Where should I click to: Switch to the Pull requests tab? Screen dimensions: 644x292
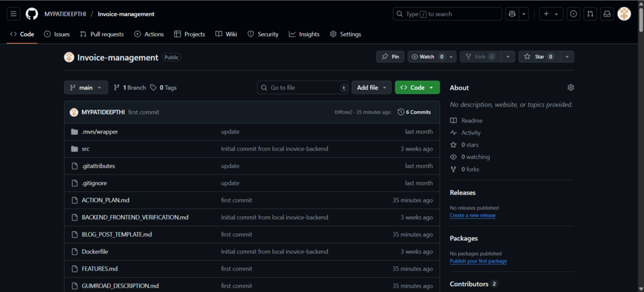click(x=102, y=34)
